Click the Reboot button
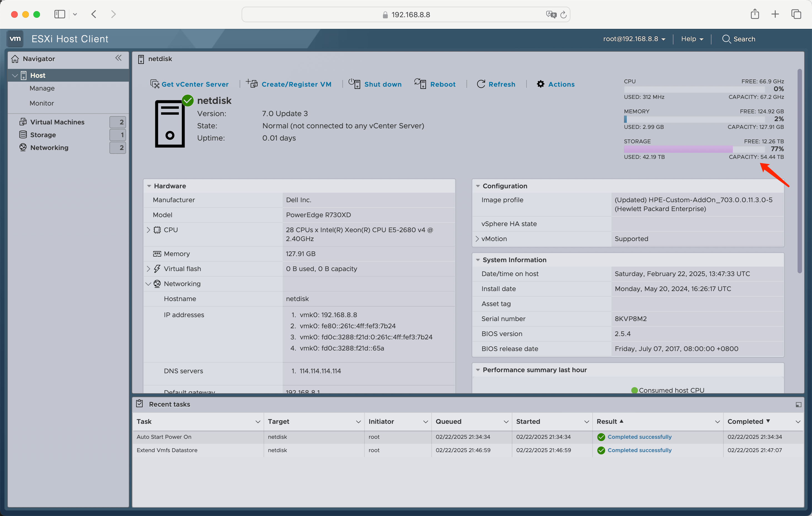 click(x=442, y=84)
